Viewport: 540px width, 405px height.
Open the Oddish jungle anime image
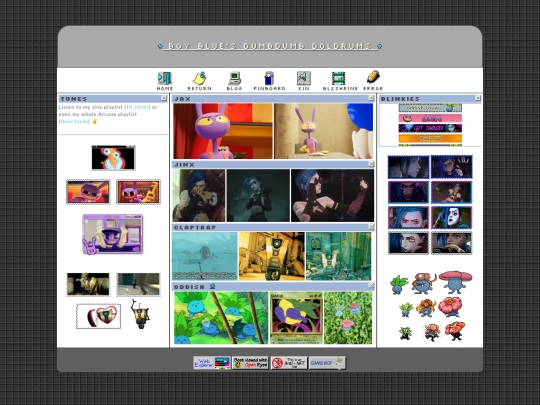221,318
